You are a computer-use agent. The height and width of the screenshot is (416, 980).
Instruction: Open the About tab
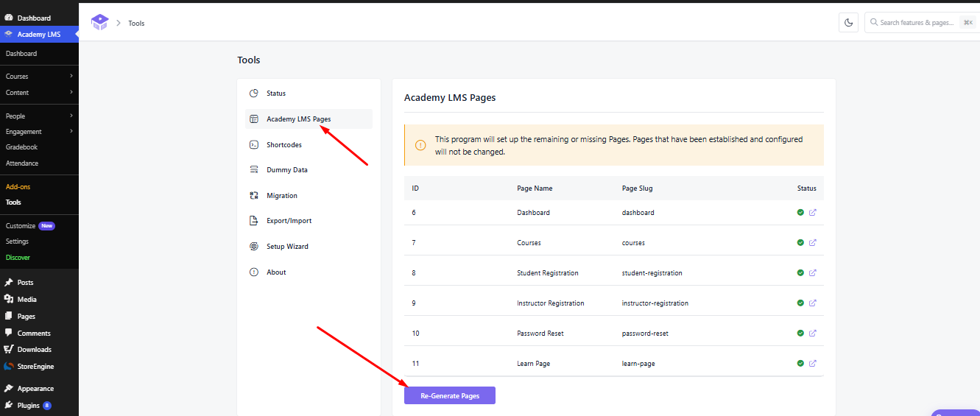click(x=309, y=272)
